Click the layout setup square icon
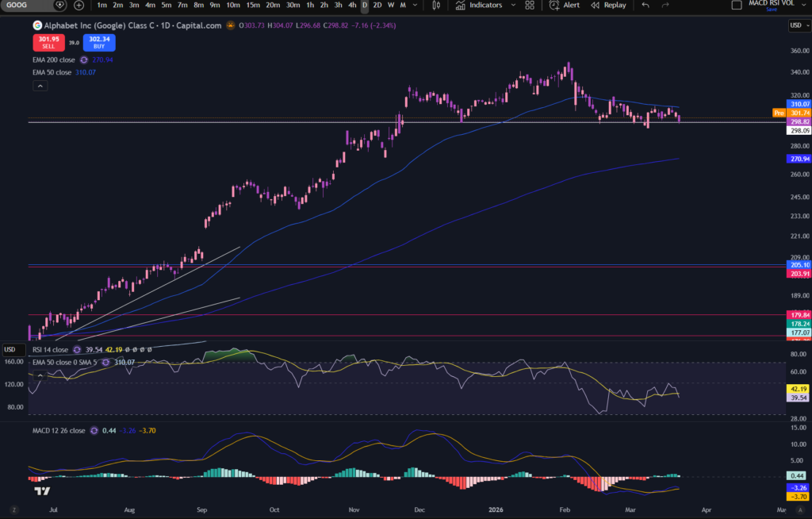This screenshot has height=519, width=812. pyautogui.click(x=737, y=6)
